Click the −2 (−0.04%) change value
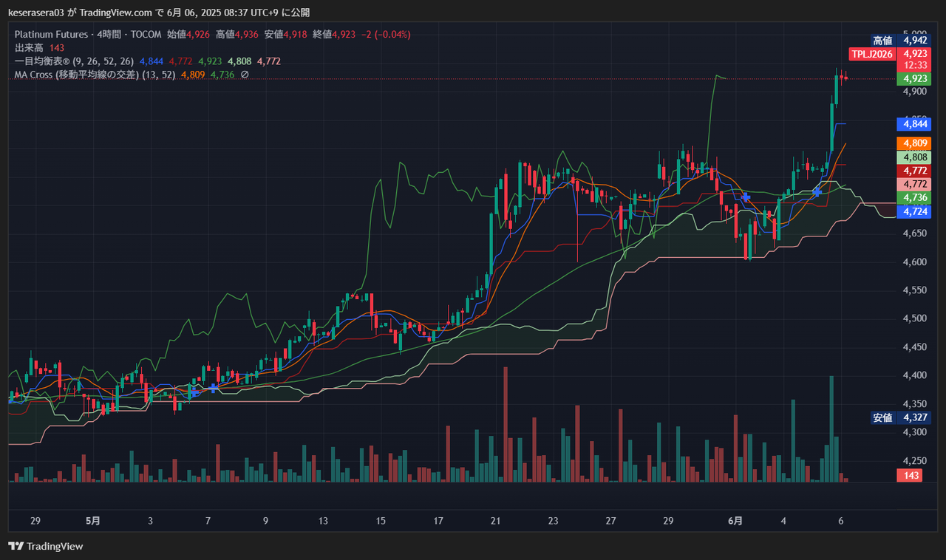Screen dimensions: 946x560 tap(386, 35)
